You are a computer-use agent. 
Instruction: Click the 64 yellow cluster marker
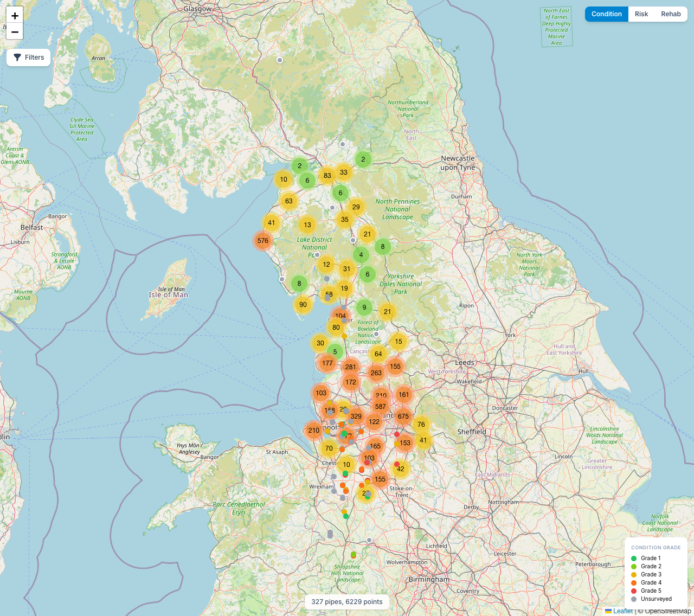(x=378, y=354)
